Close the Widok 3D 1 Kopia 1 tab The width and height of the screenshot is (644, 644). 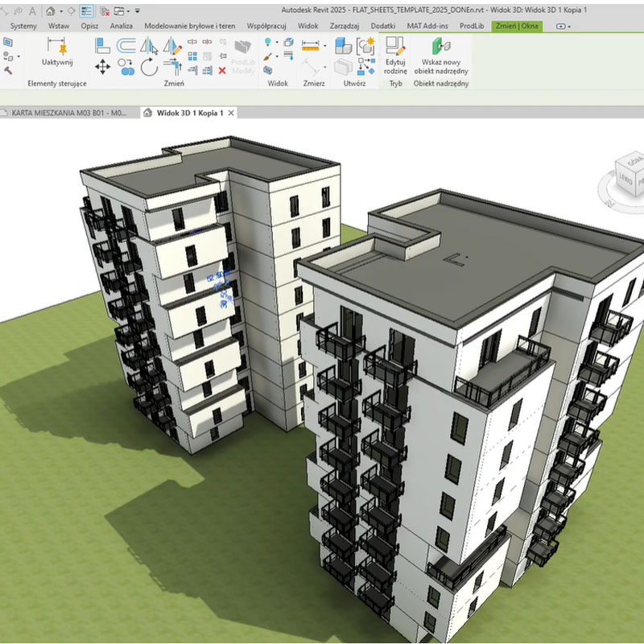pos(232,114)
